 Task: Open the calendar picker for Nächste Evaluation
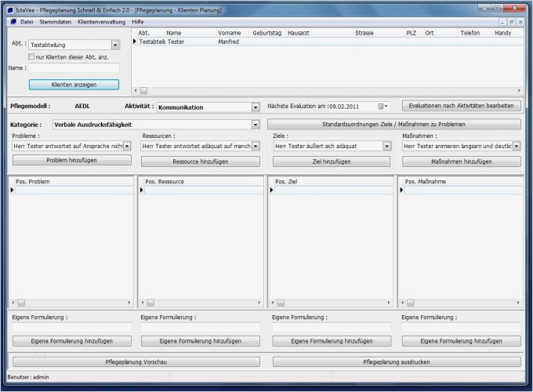coord(383,106)
